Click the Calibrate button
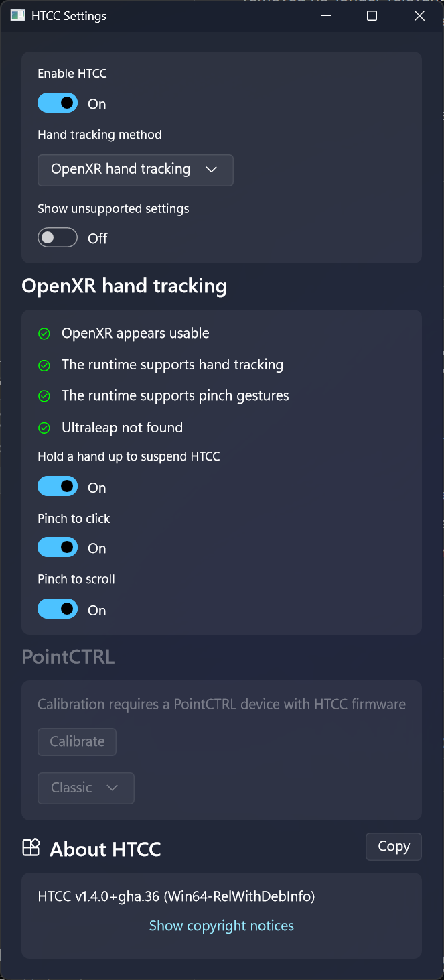This screenshot has height=980, width=444. click(x=77, y=741)
